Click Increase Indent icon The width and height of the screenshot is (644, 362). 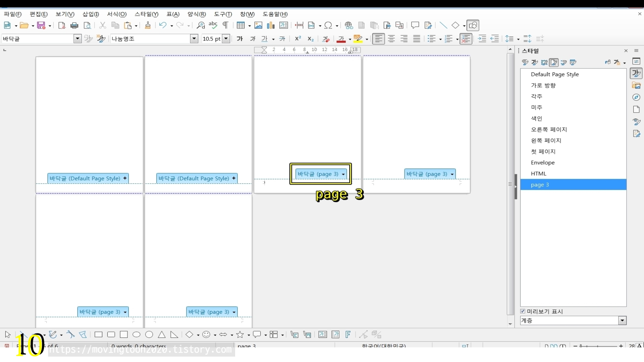point(482,39)
